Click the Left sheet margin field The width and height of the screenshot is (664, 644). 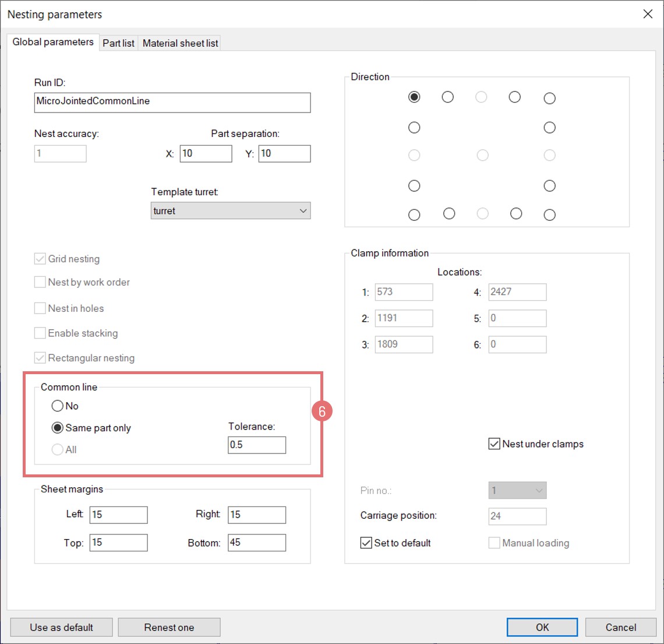(x=118, y=515)
